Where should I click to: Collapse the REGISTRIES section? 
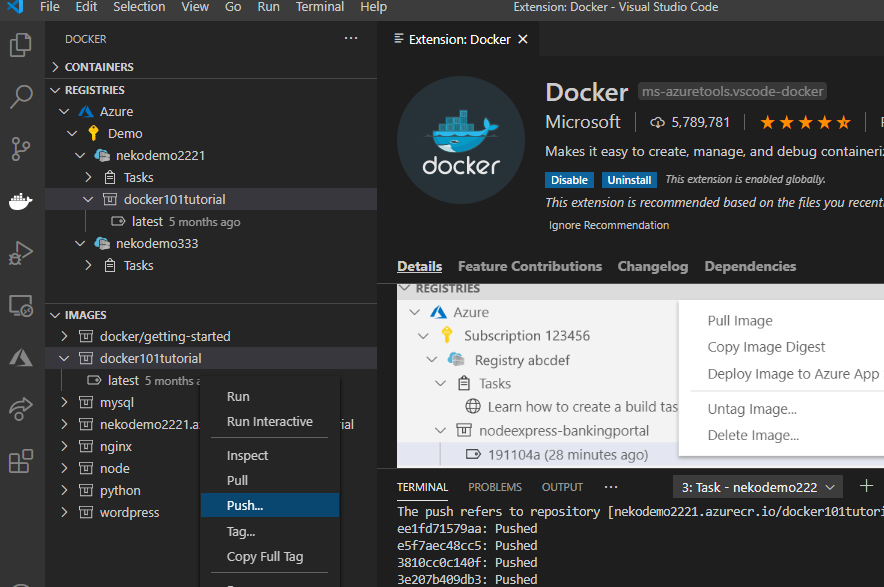55,90
